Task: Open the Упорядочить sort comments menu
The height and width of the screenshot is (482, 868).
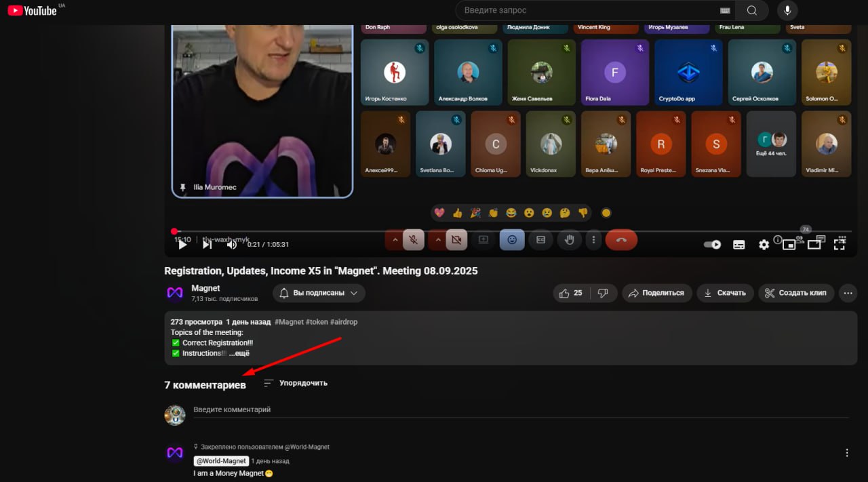Action: [x=295, y=383]
